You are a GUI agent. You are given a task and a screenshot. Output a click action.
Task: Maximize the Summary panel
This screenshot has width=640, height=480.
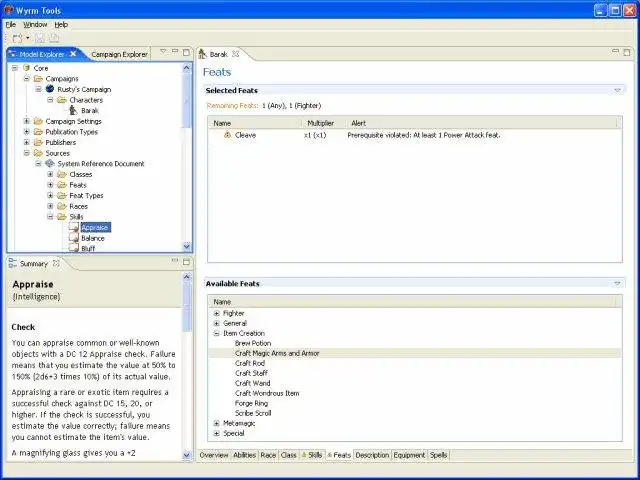click(x=186, y=262)
